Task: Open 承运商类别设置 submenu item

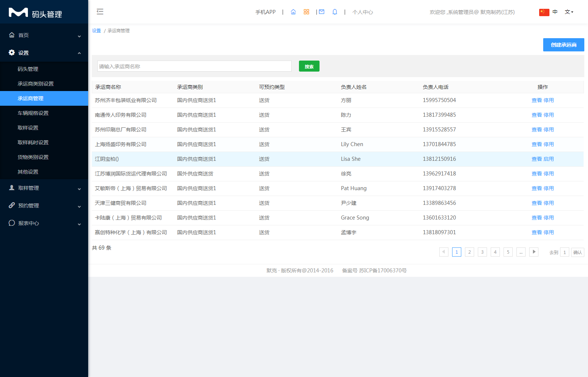Action: coord(44,84)
